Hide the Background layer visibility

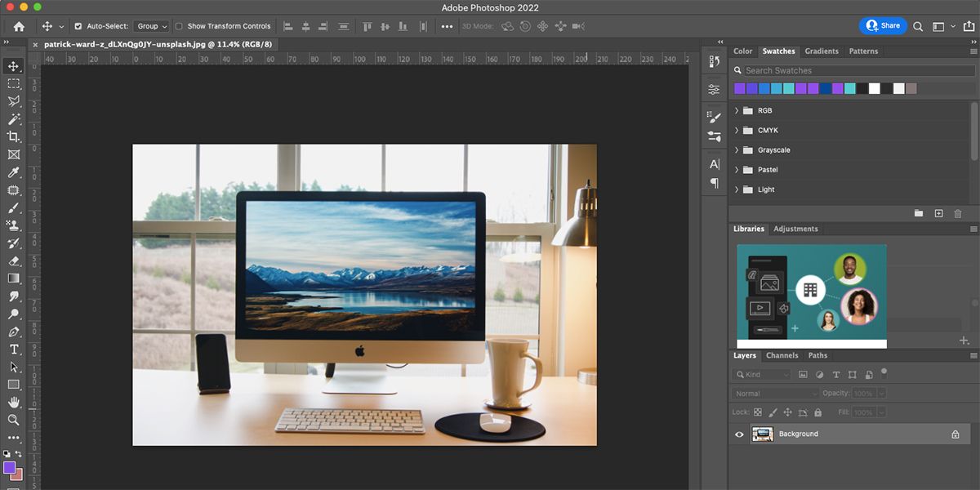[x=739, y=434]
